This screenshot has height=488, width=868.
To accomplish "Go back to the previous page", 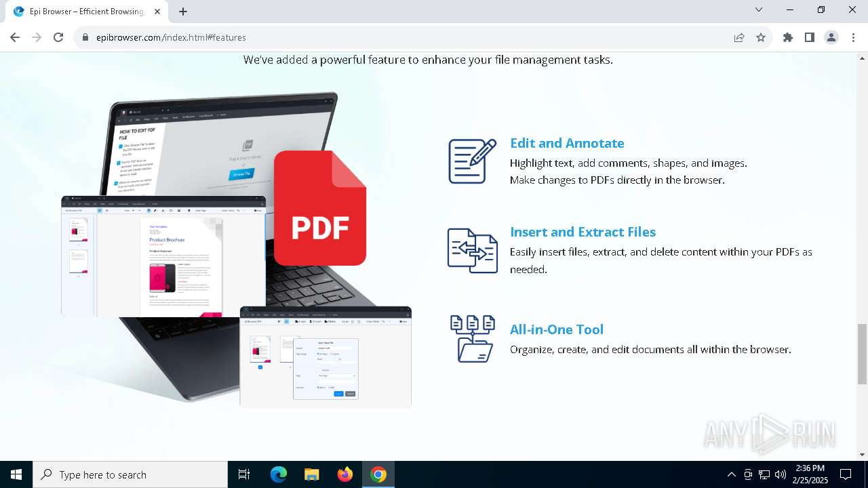I will point(16,37).
